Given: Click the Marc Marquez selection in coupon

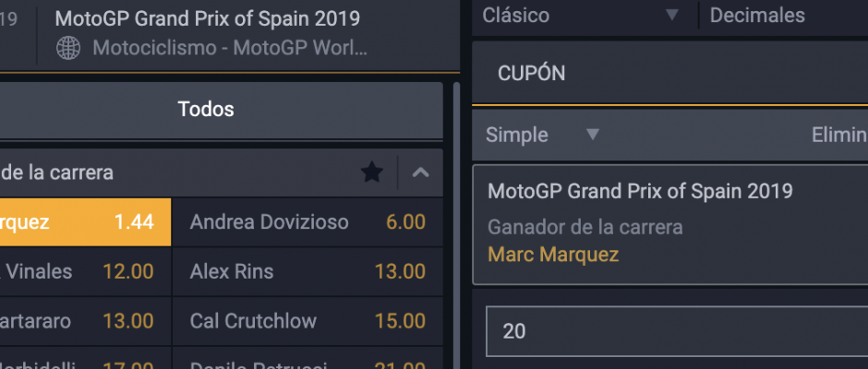Looking at the screenshot, I should tap(553, 255).
